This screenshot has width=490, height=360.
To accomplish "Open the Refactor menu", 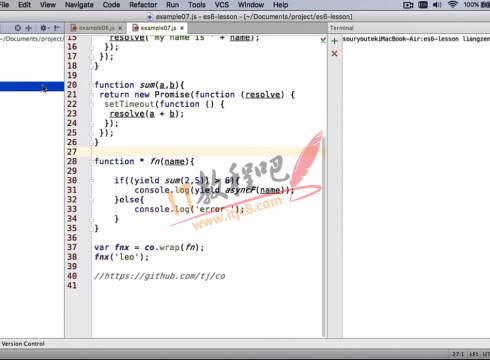I will pyautogui.click(x=143, y=5).
